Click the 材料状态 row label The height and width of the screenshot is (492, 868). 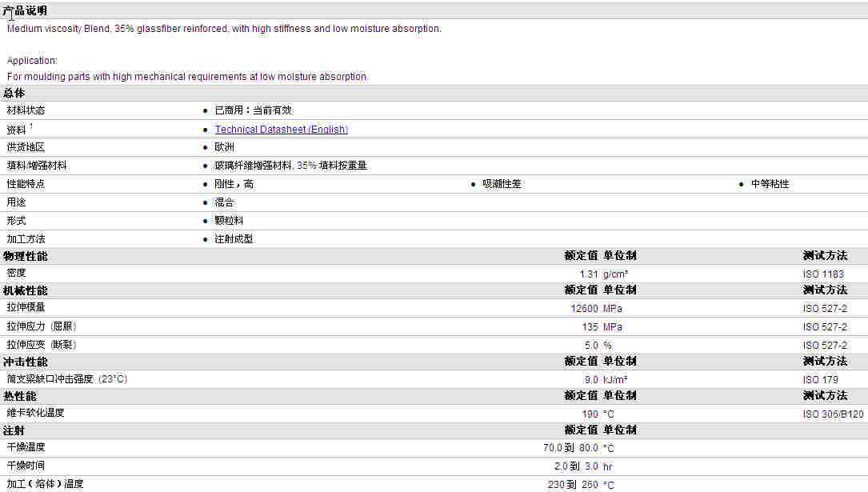point(26,110)
